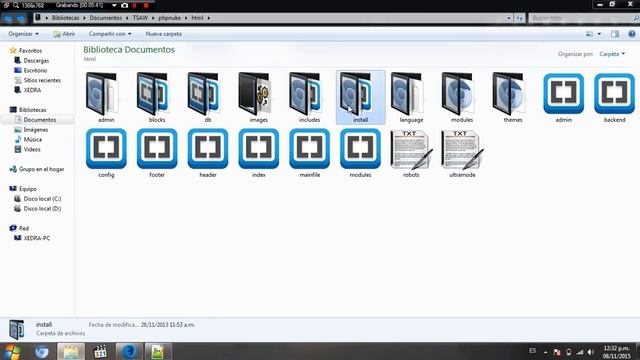640x360 pixels.
Task: Open the recorder options dropdown arrow
Action: 114,5
